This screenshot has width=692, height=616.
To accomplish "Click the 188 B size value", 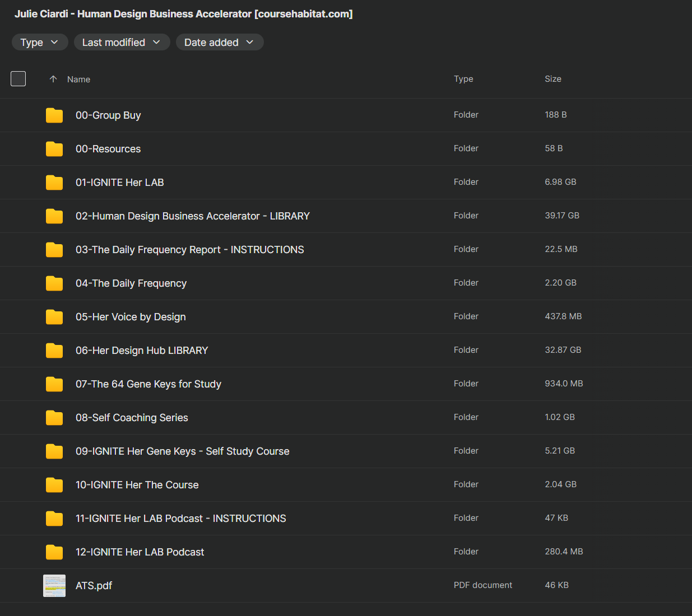I will click(x=556, y=115).
